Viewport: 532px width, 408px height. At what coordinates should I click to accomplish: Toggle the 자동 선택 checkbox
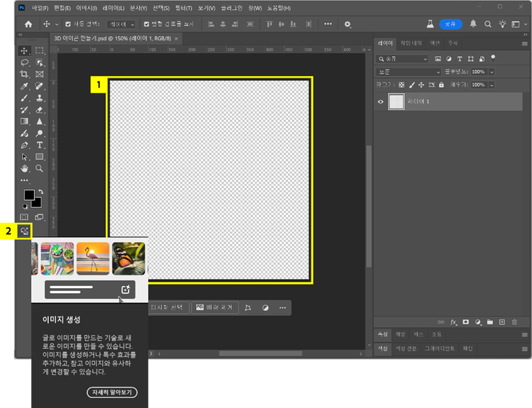pos(68,24)
